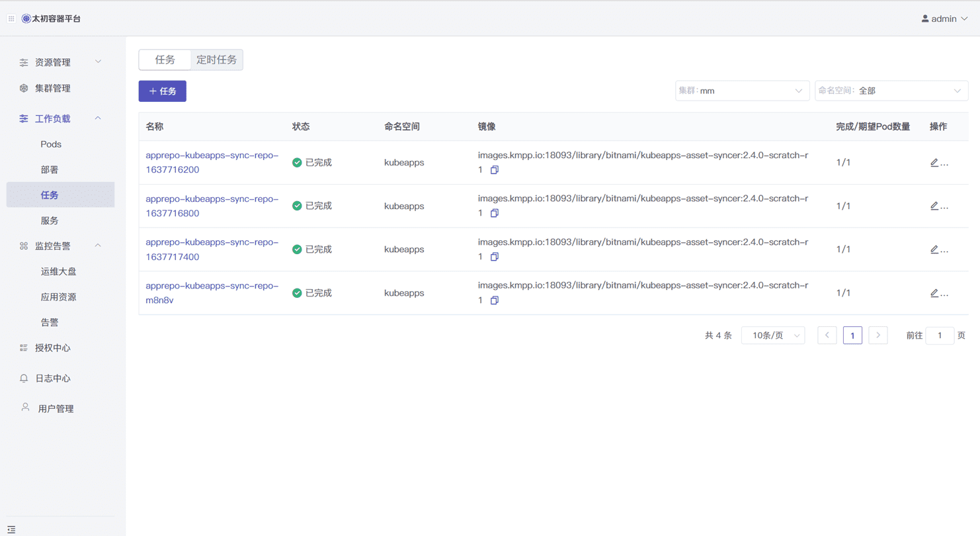Click the image path text in the 1637716200 row
Viewport: 980px width, 536px height.
tap(643, 162)
